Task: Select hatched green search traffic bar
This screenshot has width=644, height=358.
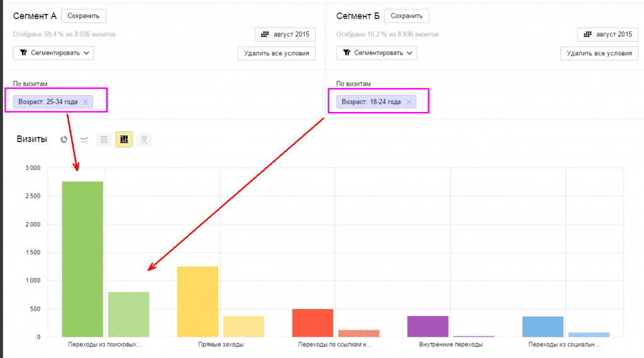Action: click(128, 315)
